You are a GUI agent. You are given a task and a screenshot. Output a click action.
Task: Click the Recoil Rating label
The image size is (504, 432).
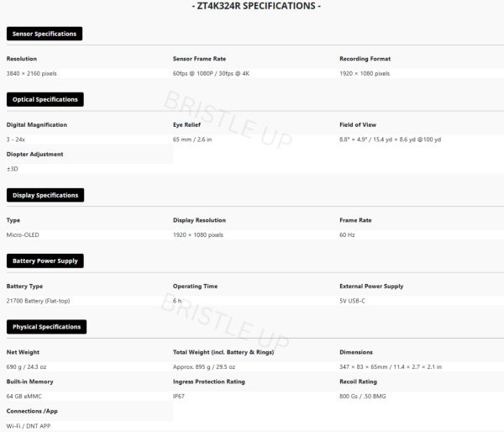click(359, 381)
